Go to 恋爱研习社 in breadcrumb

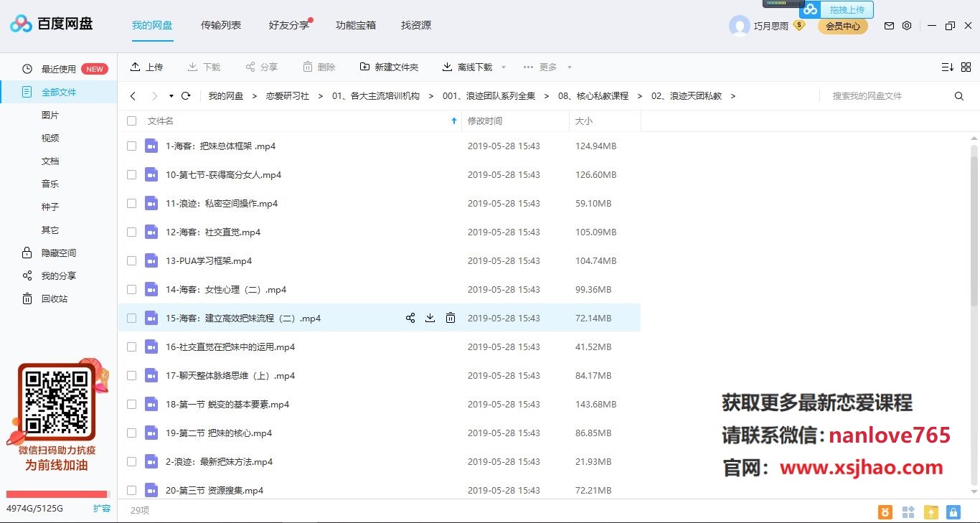[288, 96]
